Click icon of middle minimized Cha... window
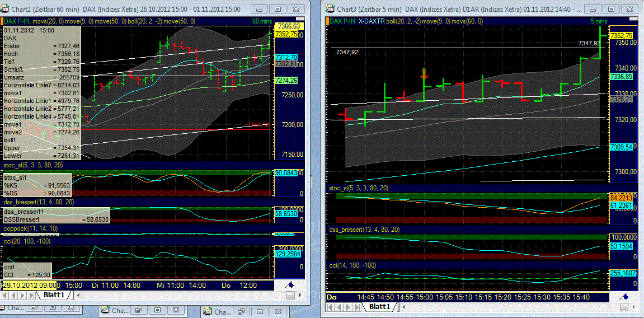 [x=106, y=310]
